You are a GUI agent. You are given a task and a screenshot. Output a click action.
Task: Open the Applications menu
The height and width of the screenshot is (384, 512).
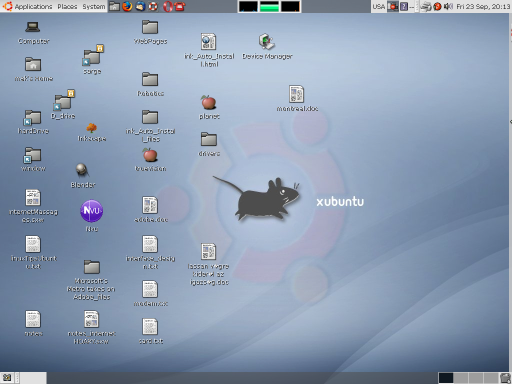click(x=27, y=6)
